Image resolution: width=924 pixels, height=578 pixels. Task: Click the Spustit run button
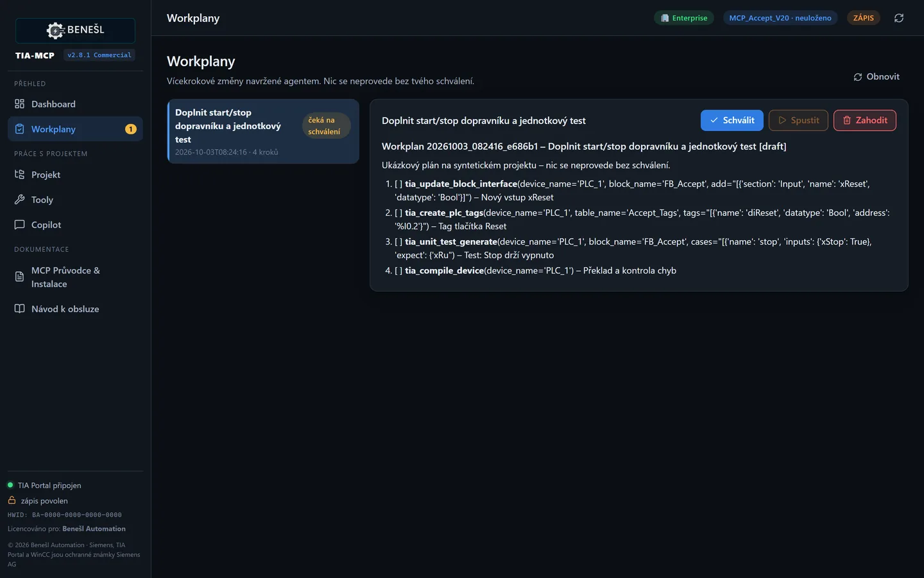point(798,120)
